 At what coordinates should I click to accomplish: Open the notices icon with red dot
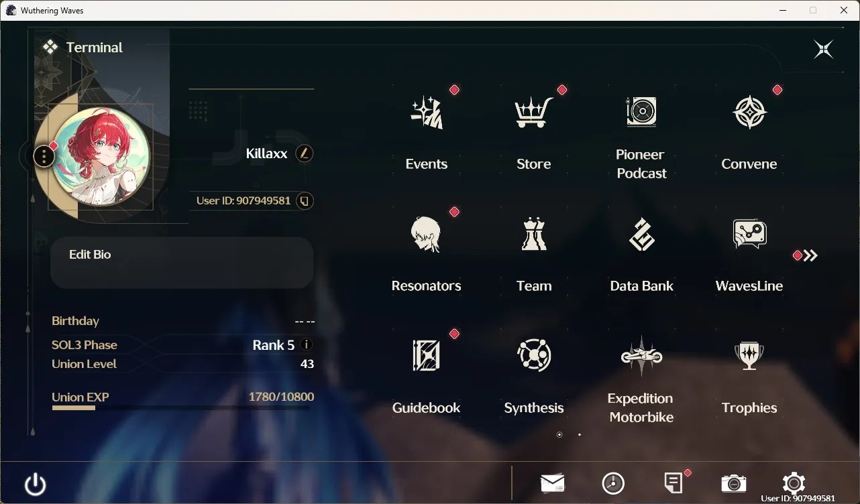(x=674, y=483)
